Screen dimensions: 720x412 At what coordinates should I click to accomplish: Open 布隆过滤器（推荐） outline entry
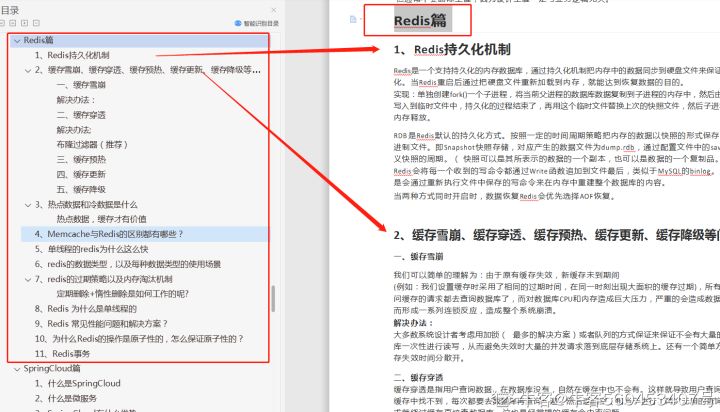tap(92, 144)
